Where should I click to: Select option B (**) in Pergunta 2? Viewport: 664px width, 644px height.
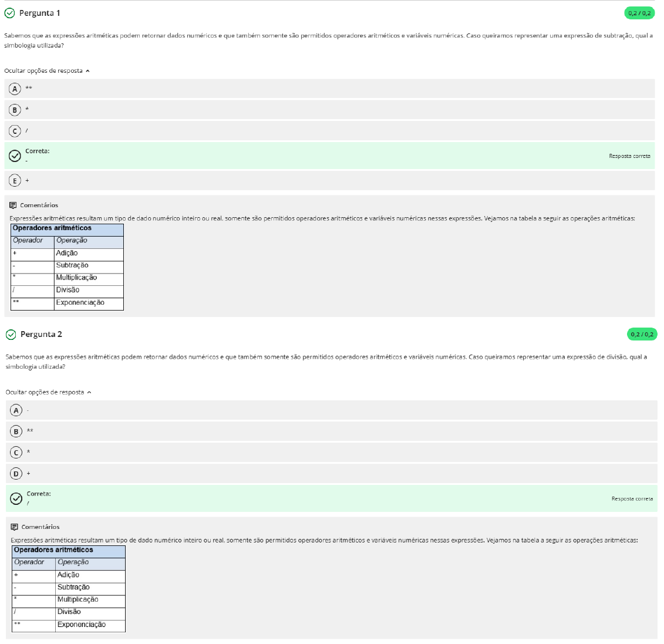(x=16, y=431)
